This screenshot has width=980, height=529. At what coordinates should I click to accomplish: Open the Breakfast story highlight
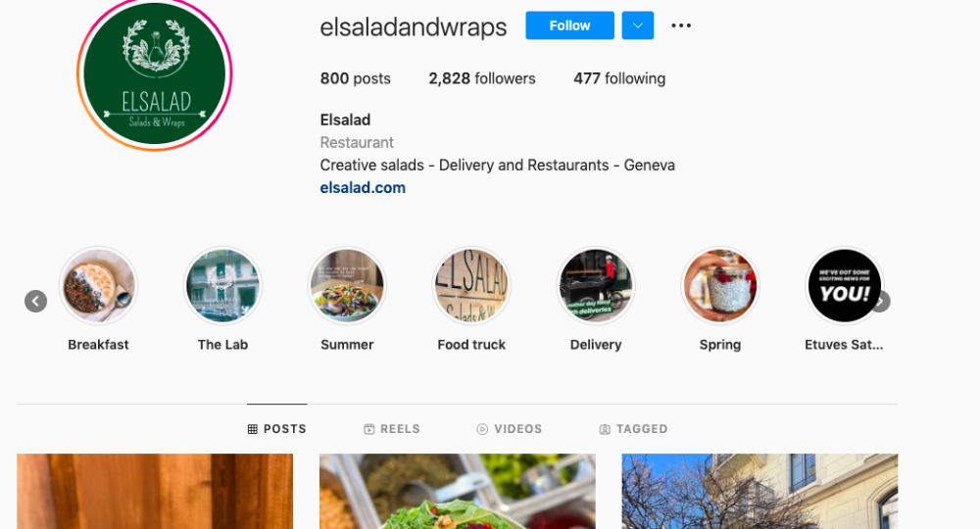(98, 286)
